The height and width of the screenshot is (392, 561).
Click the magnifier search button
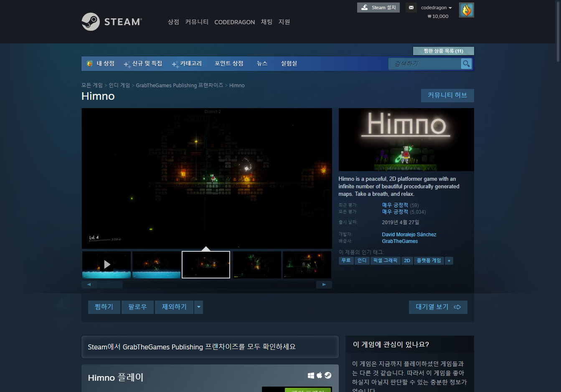[x=466, y=63]
